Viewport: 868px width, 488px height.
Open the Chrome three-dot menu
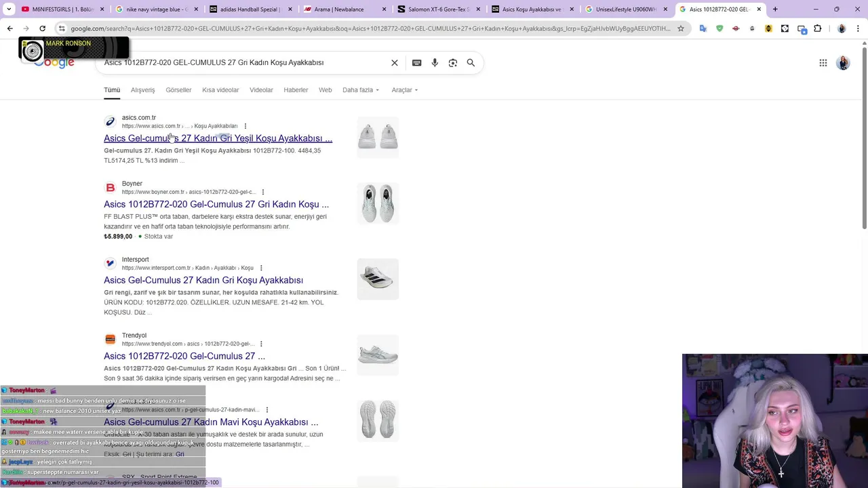click(858, 28)
